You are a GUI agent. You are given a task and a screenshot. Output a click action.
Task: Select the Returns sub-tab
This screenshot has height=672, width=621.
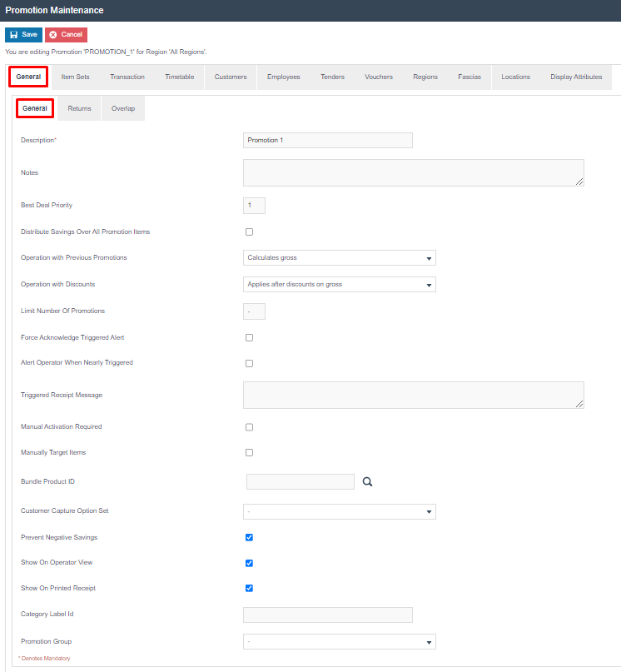tap(79, 107)
